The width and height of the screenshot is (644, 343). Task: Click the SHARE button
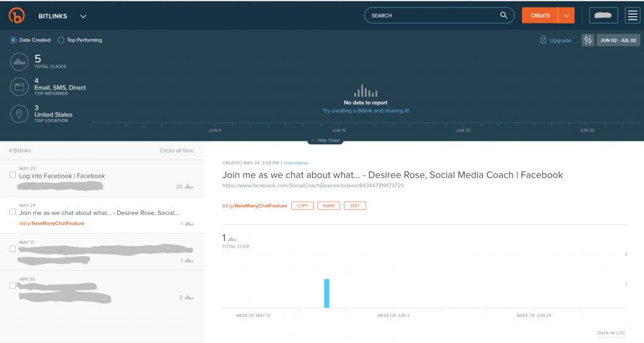click(328, 205)
